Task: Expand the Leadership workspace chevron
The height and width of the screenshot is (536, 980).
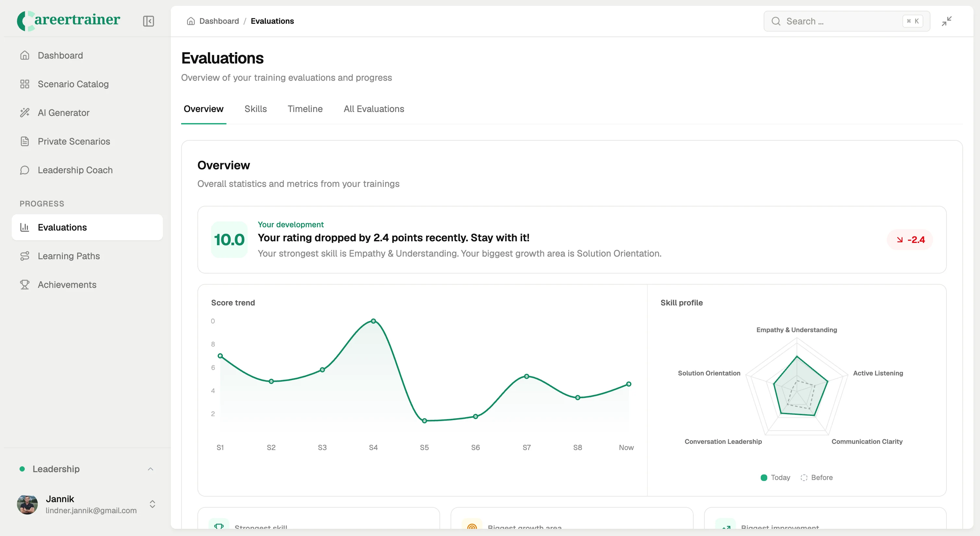Action: tap(151, 469)
